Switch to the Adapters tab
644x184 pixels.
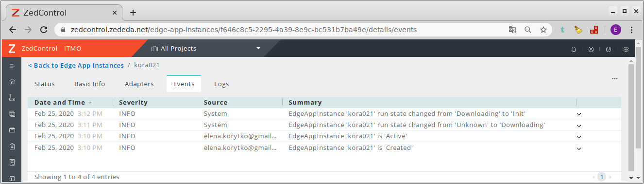[x=139, y=84]
